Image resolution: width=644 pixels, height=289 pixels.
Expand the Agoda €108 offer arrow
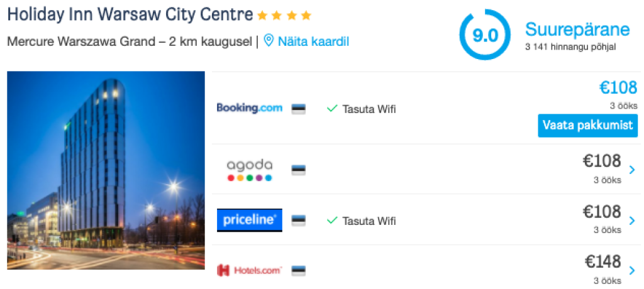[x=632, y=170]
